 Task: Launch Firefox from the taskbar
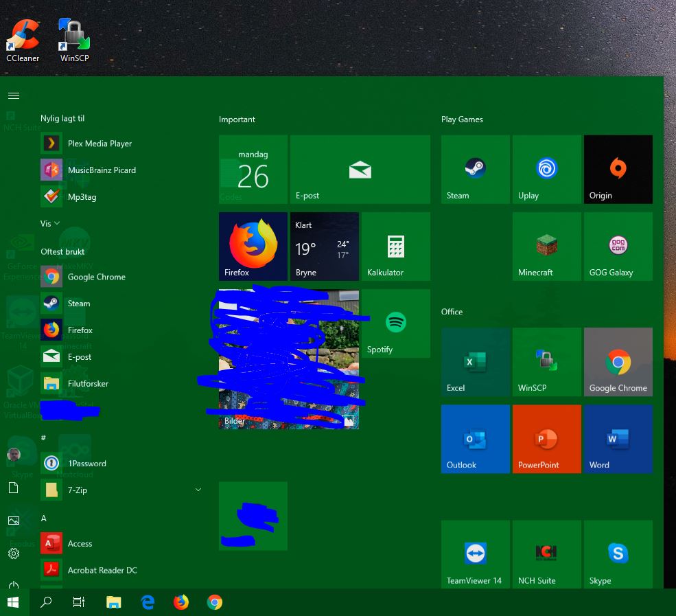click(181, 602)
